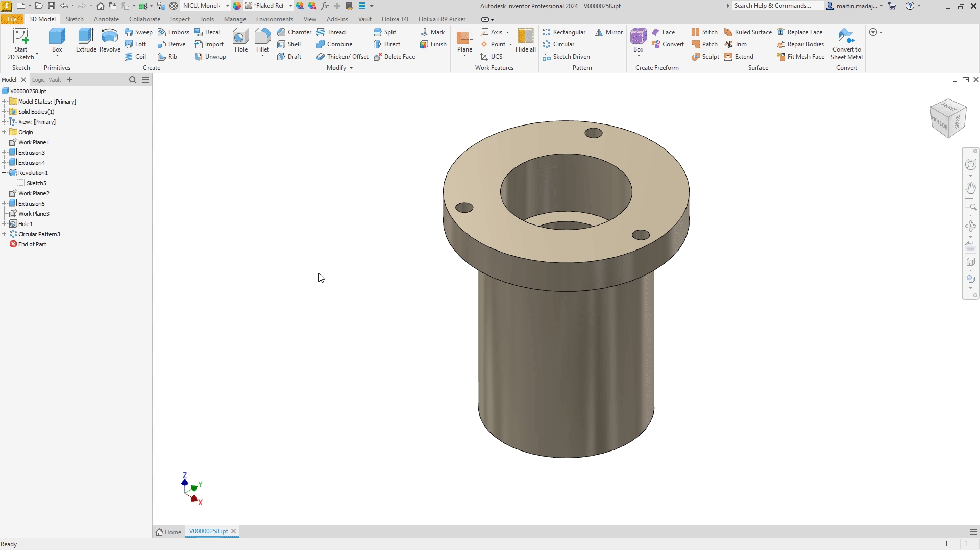Open the material dropdown NICU, Monel
The image size is (980, 551).
(x=227, y=6)
